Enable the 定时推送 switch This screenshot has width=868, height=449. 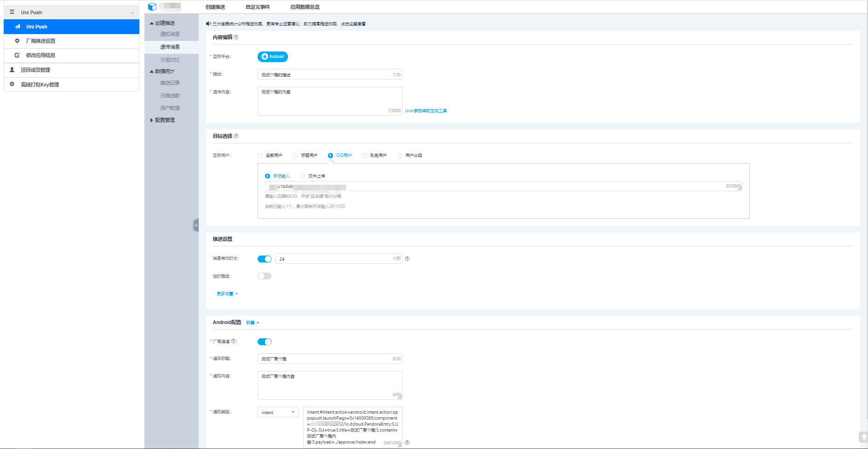(264, 276)
